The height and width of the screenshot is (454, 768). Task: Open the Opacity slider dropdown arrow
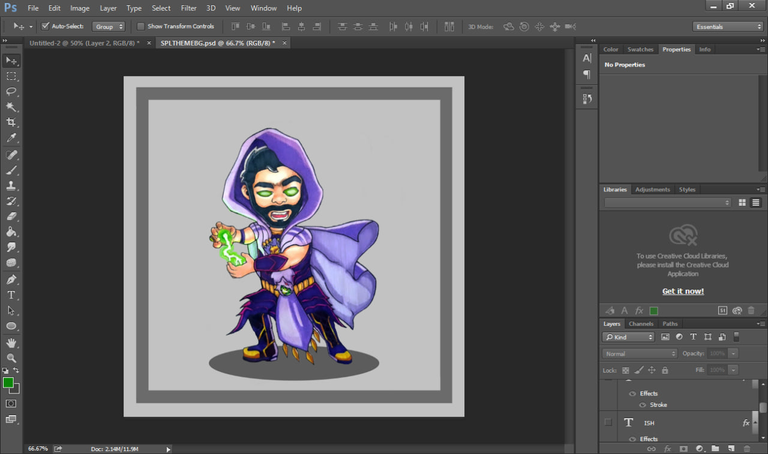[733, 354]
